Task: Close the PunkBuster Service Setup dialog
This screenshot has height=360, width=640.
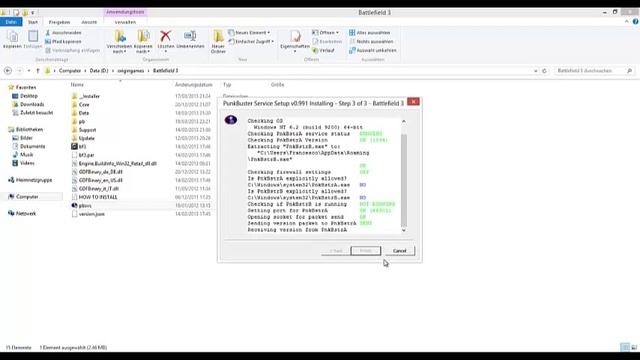Action: [413, 102]
